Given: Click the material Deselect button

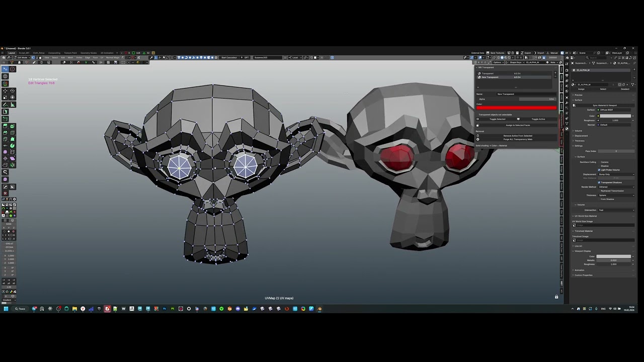Looking at the screenshot, I should click(x=625, y=89).
